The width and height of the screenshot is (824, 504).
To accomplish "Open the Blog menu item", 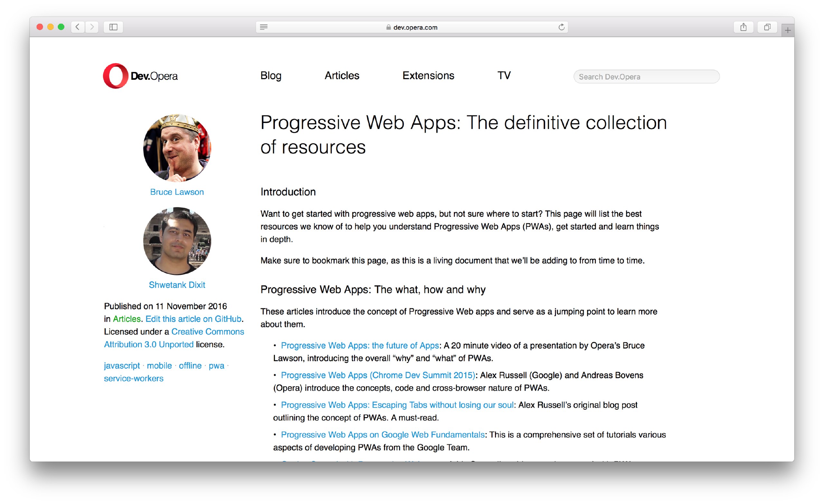I will pos(271,76).
